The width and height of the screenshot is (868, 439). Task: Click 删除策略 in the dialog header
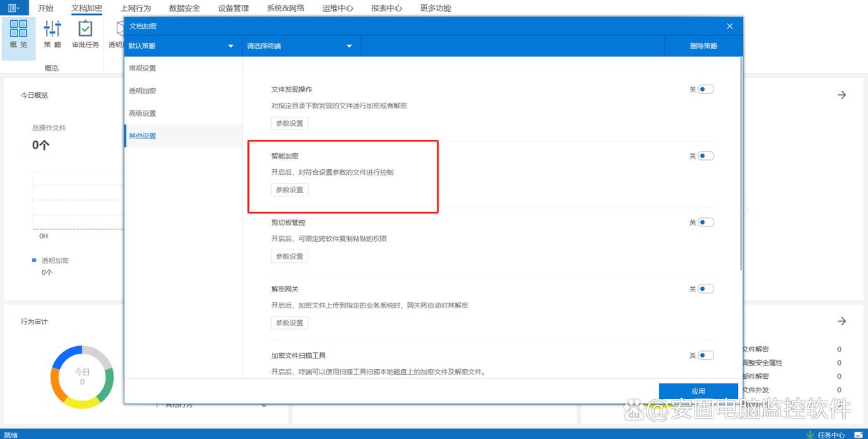[x=703, y=46]
